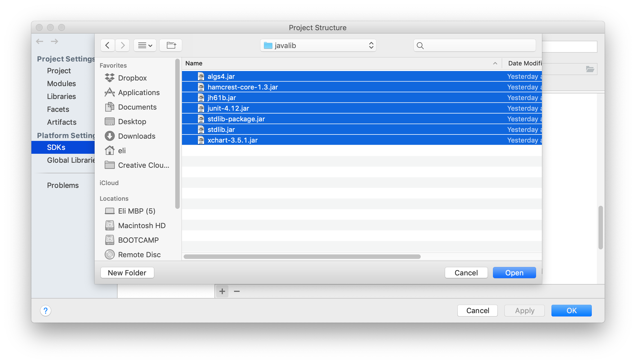This screenshot has width=636, height=364.
Task: Click the minus remove button below list
Action: [237, 291]
